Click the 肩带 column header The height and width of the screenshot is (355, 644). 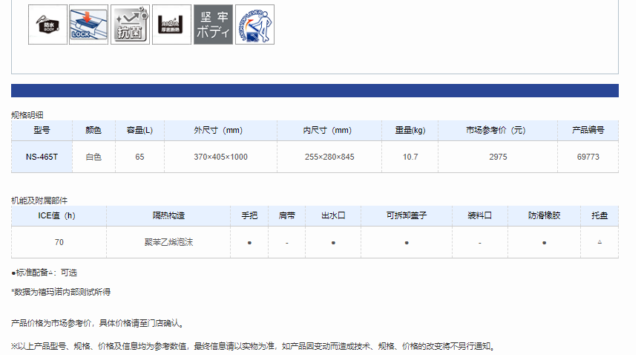pos(286,215)
